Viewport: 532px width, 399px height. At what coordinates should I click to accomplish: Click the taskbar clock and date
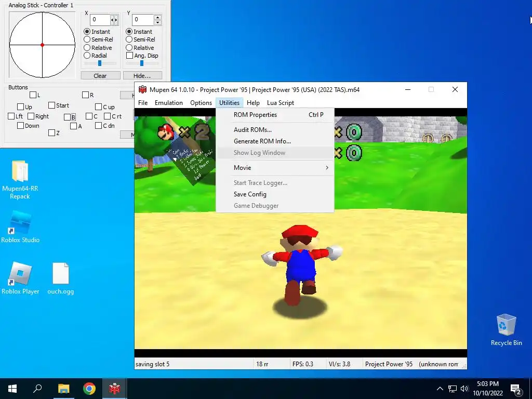[x=488, y=389]
